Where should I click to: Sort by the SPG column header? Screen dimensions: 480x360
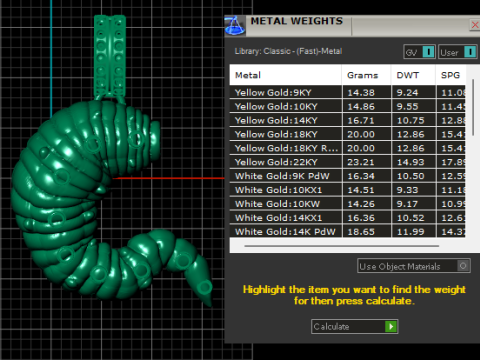pos(451,75)
